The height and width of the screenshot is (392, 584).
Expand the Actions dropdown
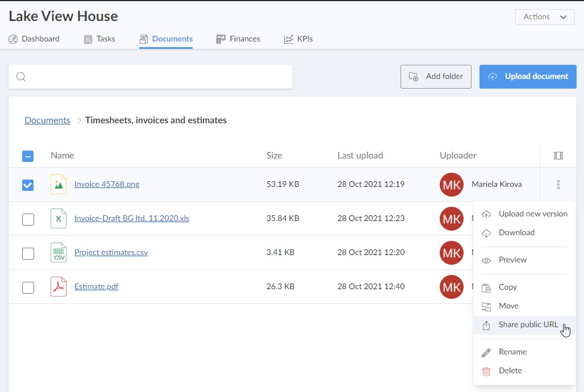pyautogui.click(x=544, y=17)
